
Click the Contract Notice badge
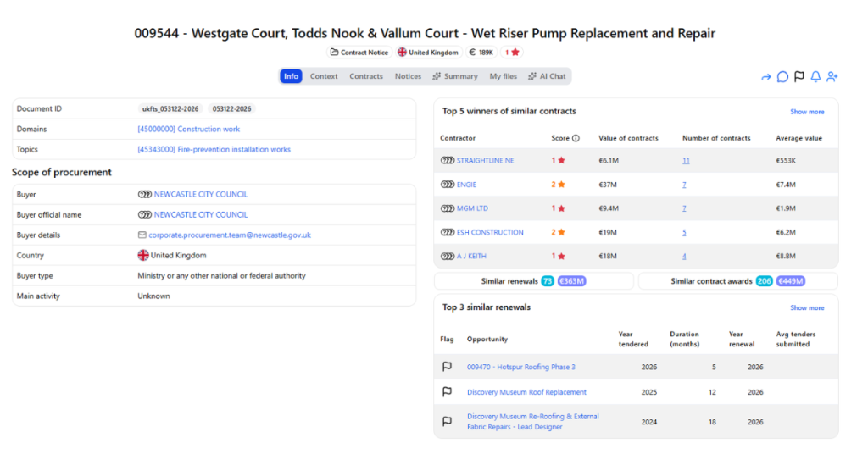pos(359,52)
